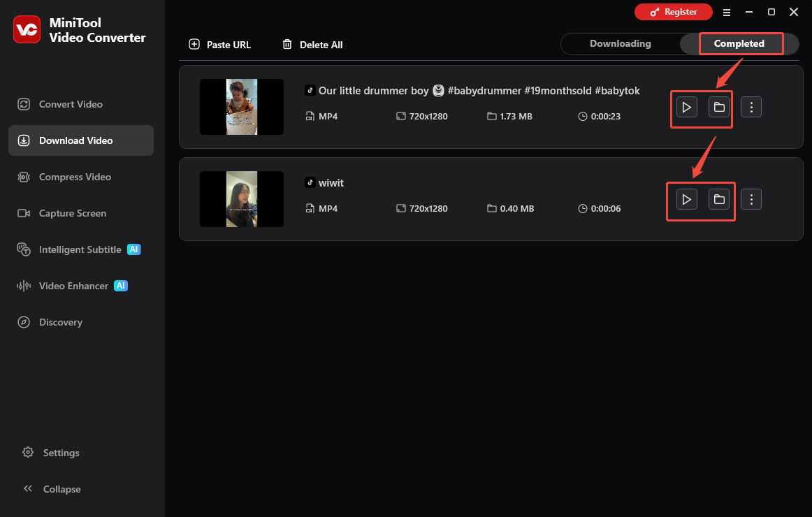Open Video Enhancer AI feature
Viewport: 812px width, 517px height.
tap(73, 286)
